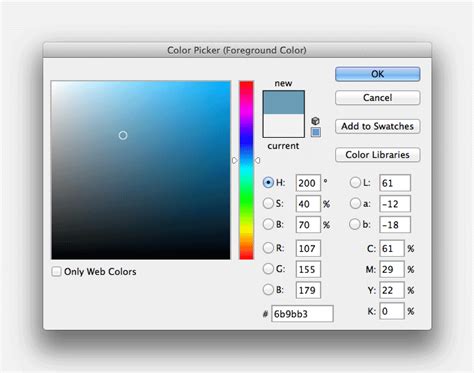Click the left hue slider arrow
The image size is (474, 373).
235,160
